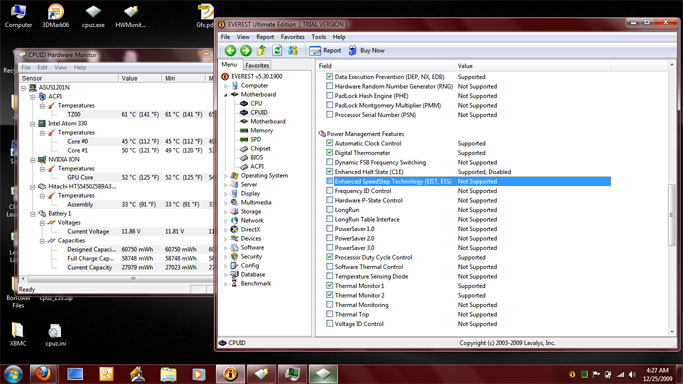Open the Report menu in EVEREST
The height and width of the screenshot is (384, 683).
[x=265, y=37]
